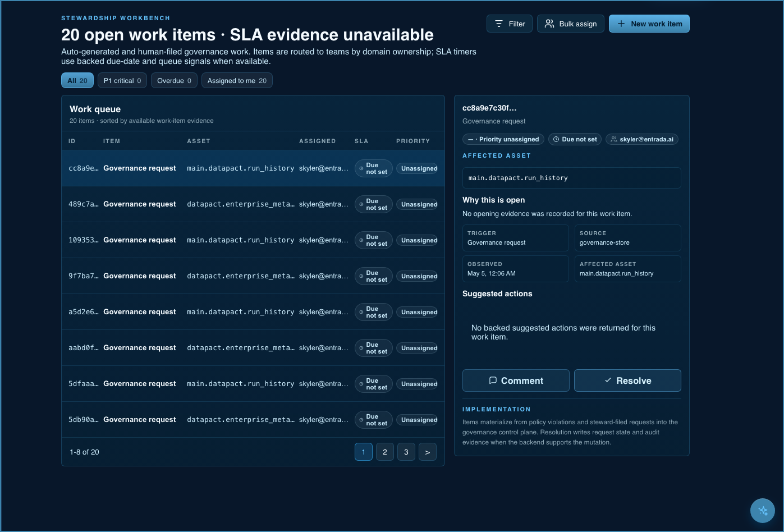The height and width of the screenshot is (532, 784).
Task: Click Due not set pill in 489c7a row
Action: pos(373,204)
